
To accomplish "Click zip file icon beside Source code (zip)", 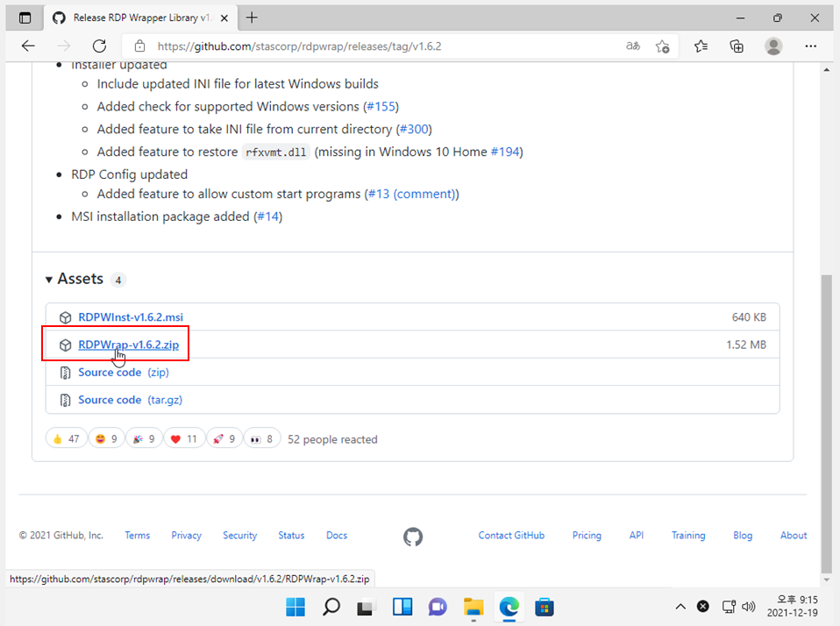I will tap(66, 373).
